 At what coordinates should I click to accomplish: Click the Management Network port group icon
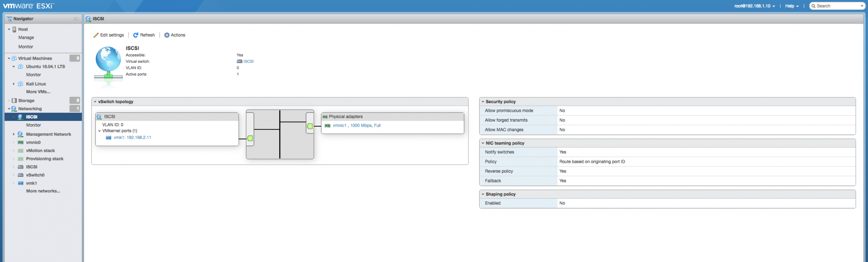pos(20,134)
